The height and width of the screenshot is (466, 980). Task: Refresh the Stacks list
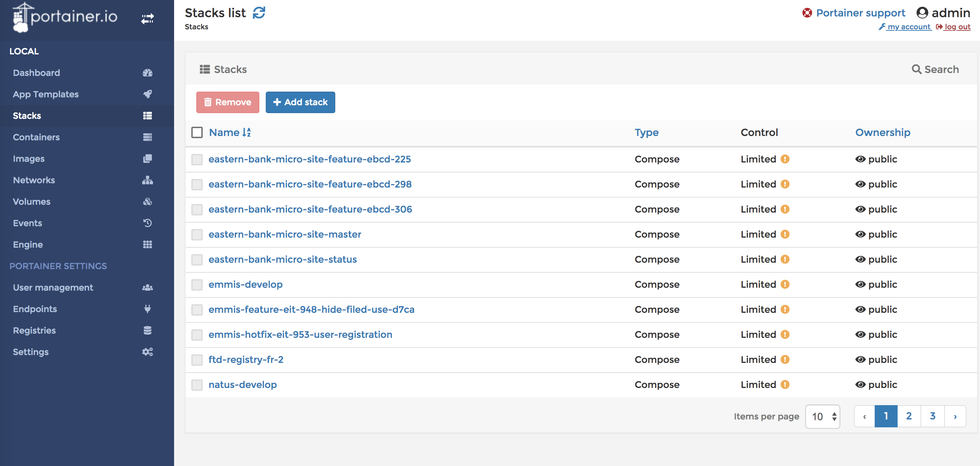(259, 13)
